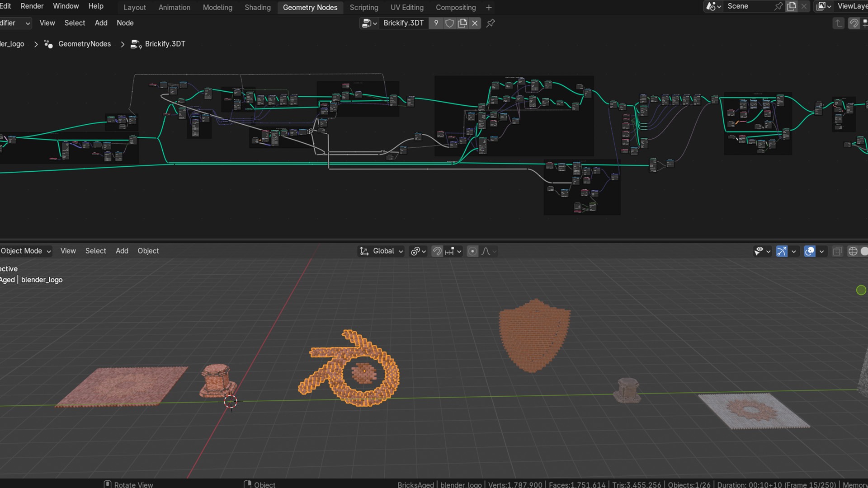Open the Global transform orientation dropdown
Image resolution: width=868 pixels, height=488 pixels.
pyautogui.click(x=381, y=251)
